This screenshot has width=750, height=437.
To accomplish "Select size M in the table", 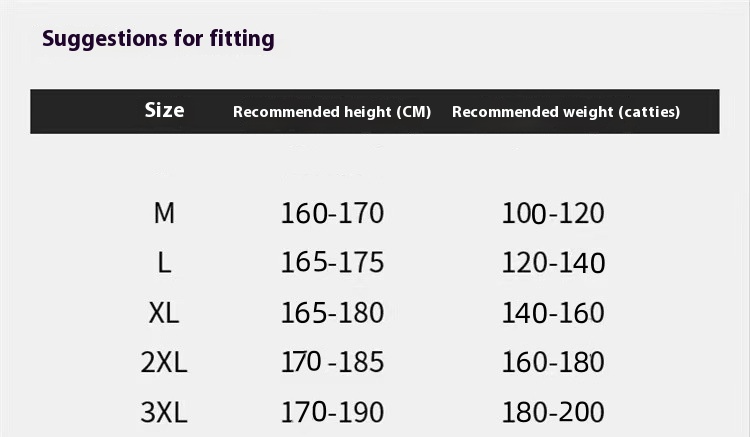I will [164, 213].
